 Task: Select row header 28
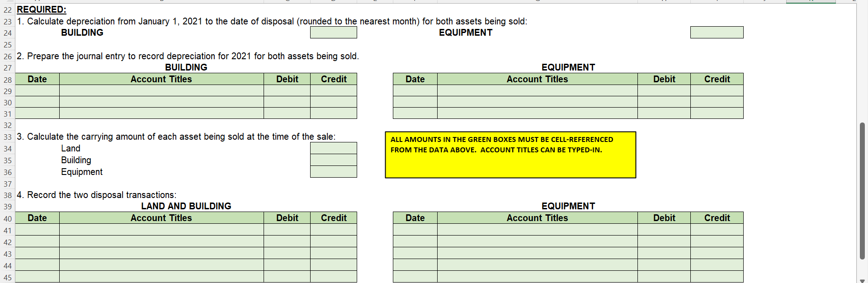point(8,80)
